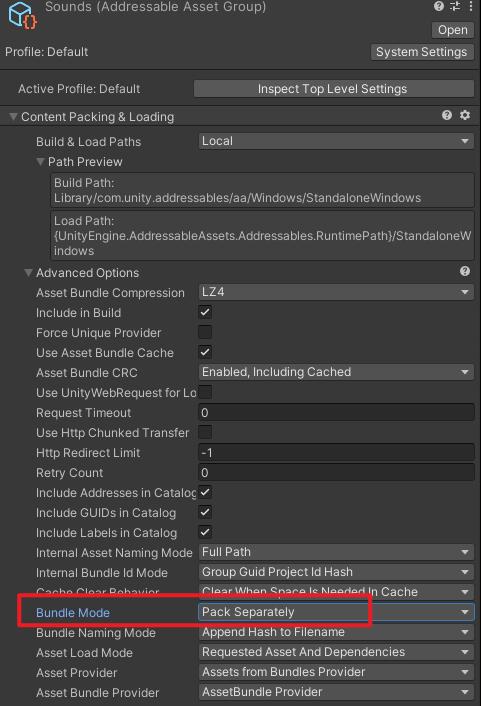Open inspector help icon at top

click(439, 6)
